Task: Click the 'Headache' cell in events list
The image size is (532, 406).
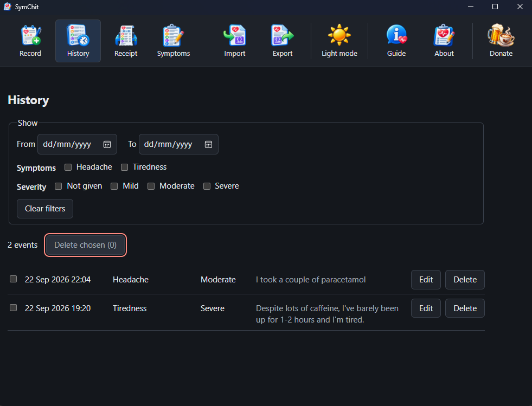Action: click(131, 280)
